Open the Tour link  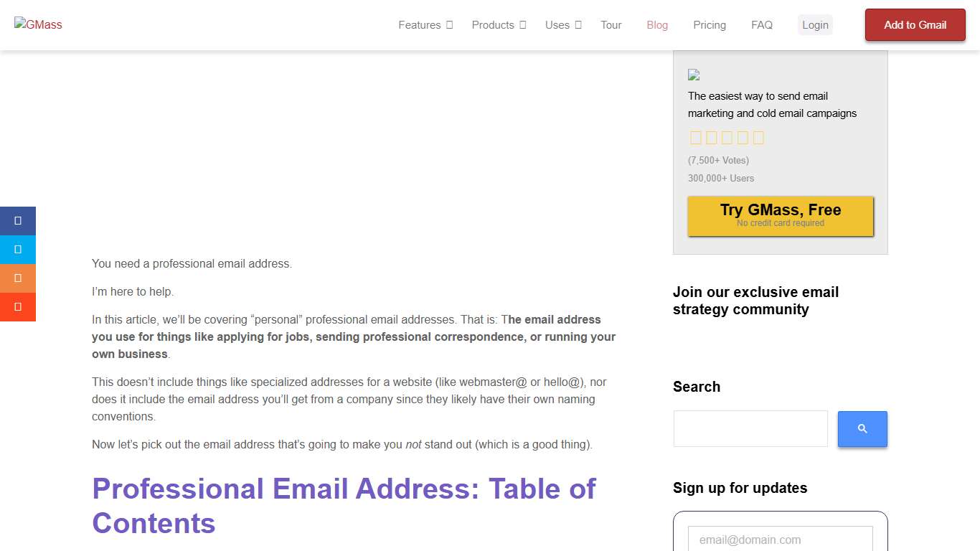[611, 24]
